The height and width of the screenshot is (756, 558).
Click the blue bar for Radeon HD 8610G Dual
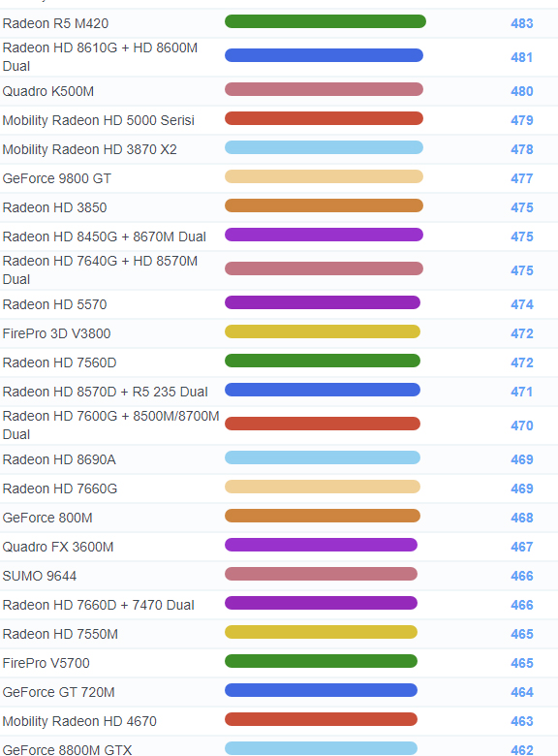(x=324, y=55)
